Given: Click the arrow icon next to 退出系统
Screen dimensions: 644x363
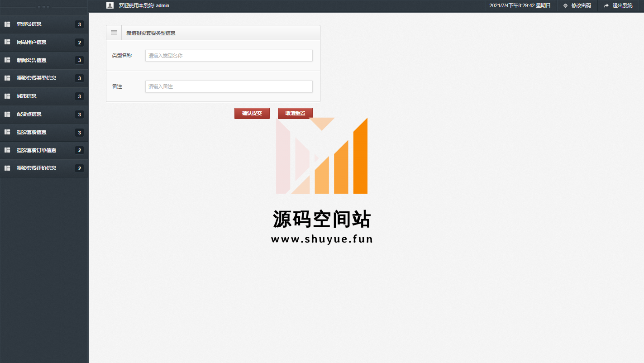Looking at the screenshot, I should [x=606, y=5].
